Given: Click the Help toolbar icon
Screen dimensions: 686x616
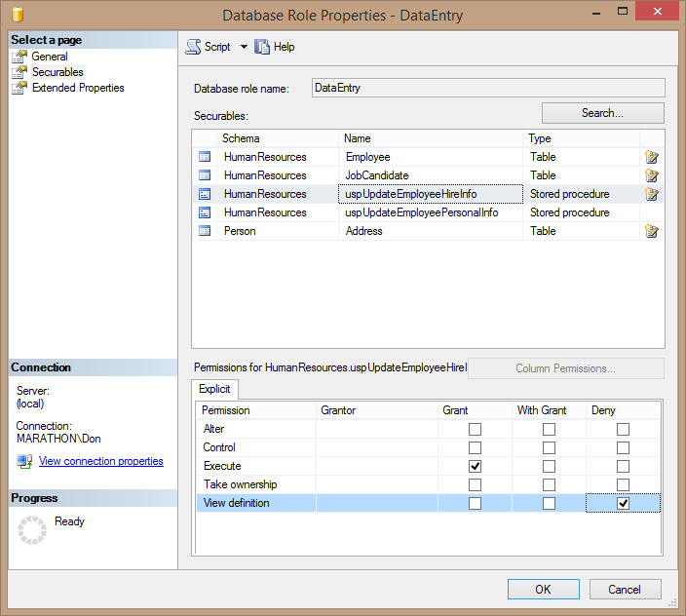Looking at the screenshot, I should pos(262,47).
